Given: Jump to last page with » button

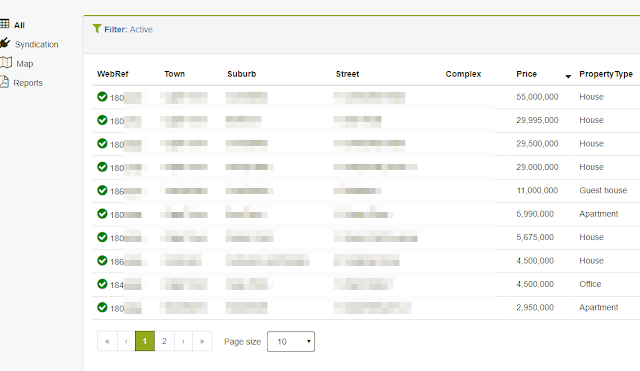Looking at the screenshot, I should [x=202, y=341].
